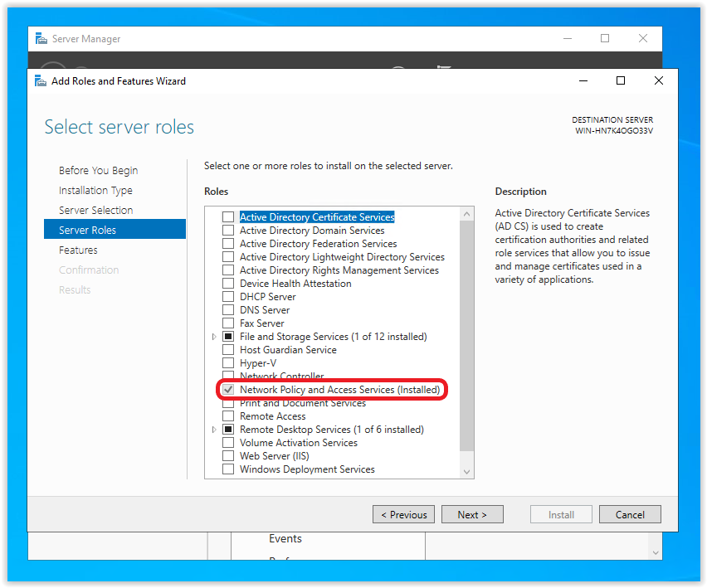Tick the DHCP Server checkbox
The image size is (707, 588).
[228, 297]
